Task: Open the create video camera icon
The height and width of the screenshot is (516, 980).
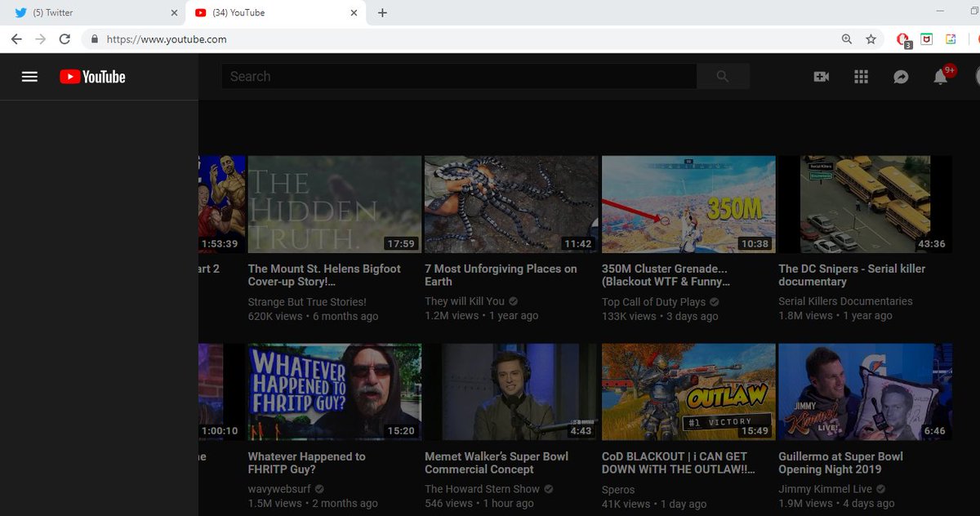Action: [821, 77]
